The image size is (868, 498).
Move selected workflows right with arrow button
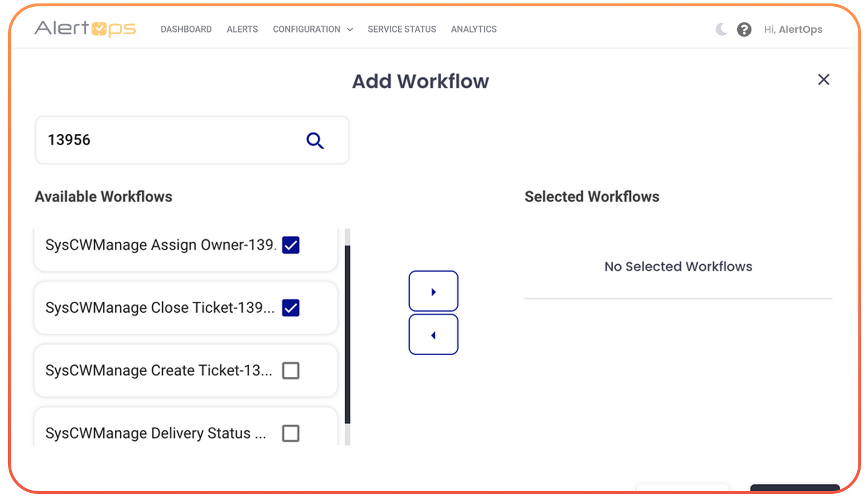pyautogui.click(x=433, y=291)
